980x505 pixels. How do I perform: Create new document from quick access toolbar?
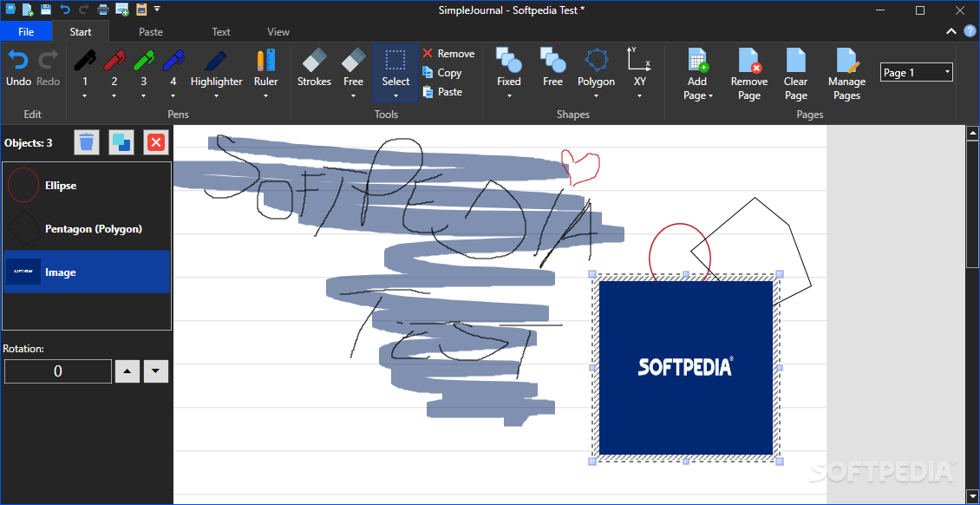(28, 10)
